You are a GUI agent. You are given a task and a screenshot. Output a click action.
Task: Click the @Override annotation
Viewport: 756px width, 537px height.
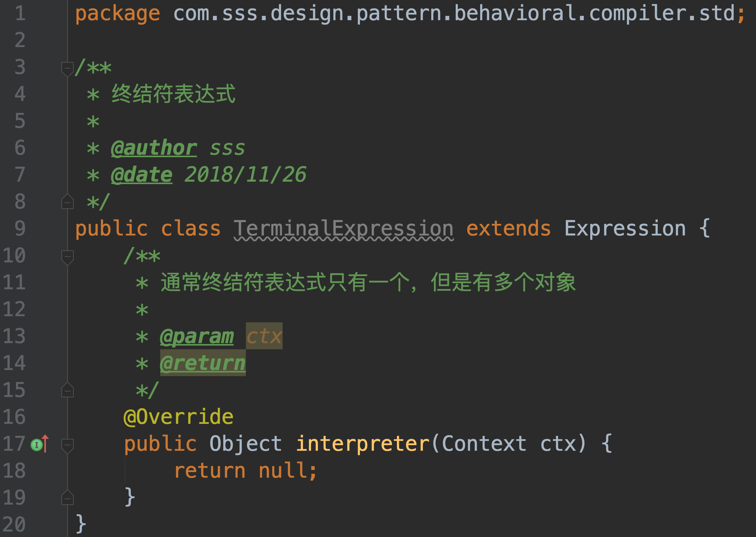tap(179, 417)
